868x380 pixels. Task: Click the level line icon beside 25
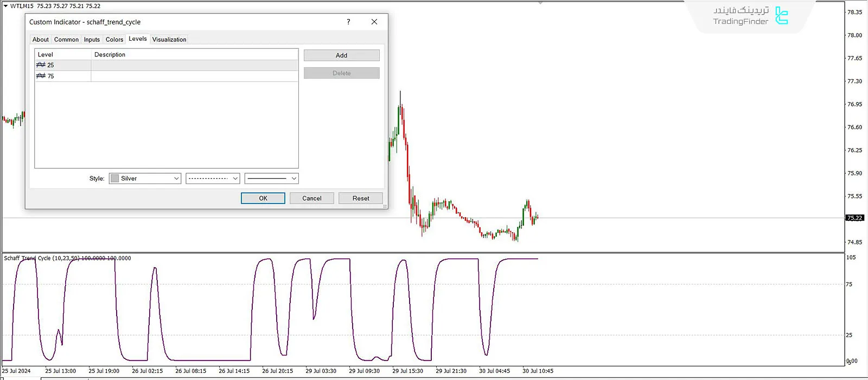41,65
